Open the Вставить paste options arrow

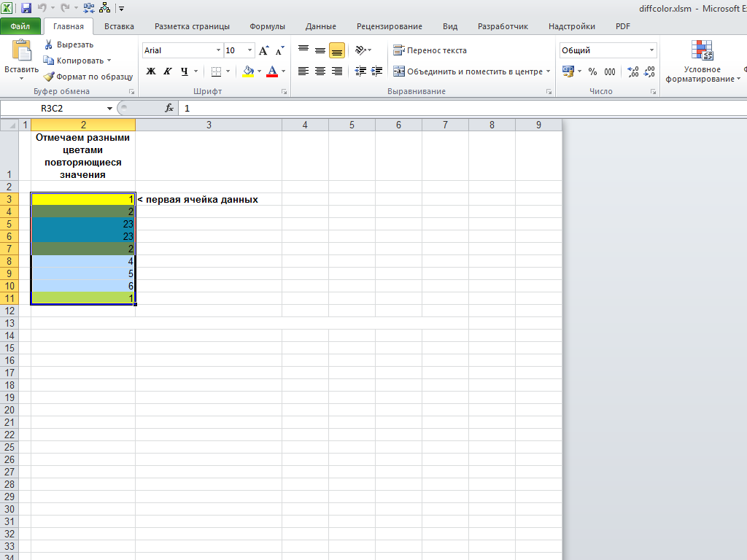tap(21, 78)
